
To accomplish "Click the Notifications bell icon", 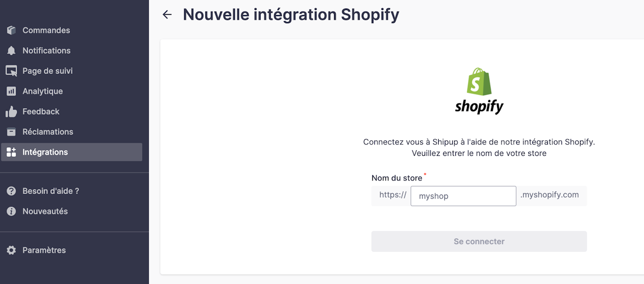I will tap(11, 51).
